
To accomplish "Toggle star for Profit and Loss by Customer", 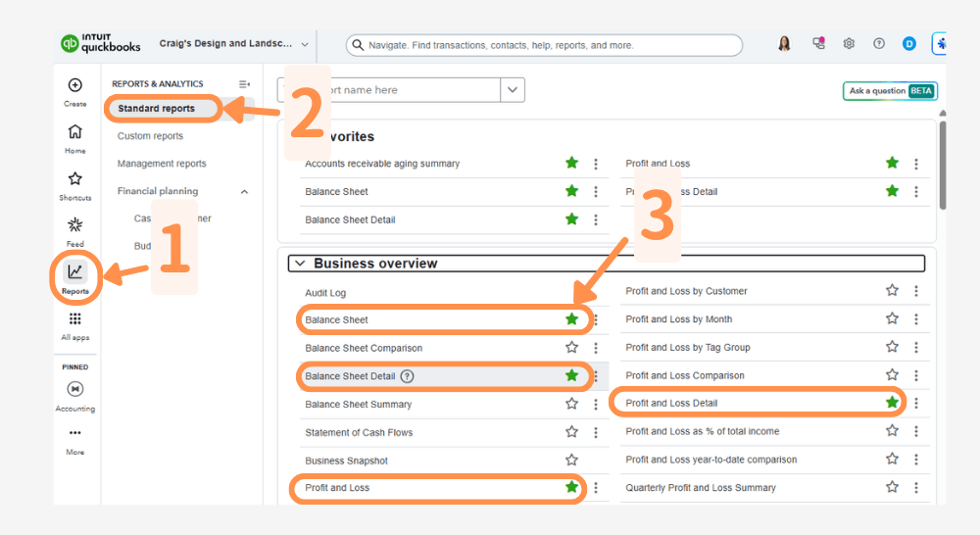I will 892,291.
